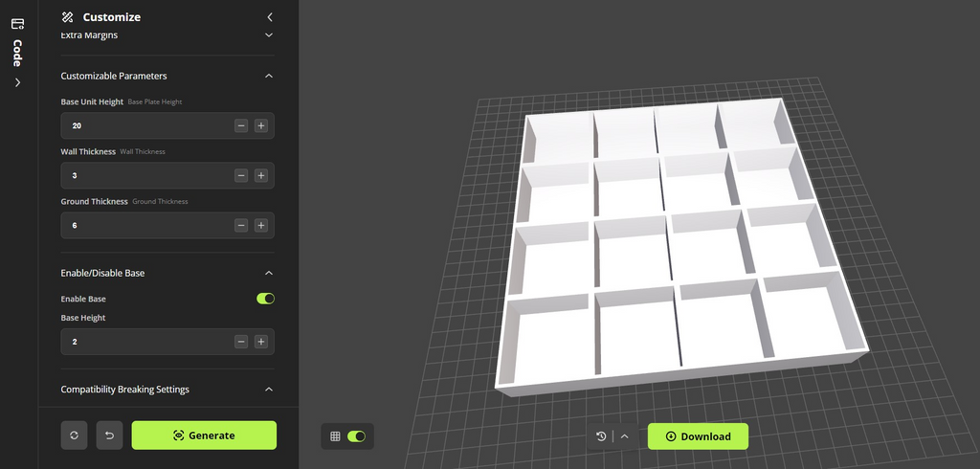
Task: Expand the Extra Margins section
Action: (x=269, y=35)
